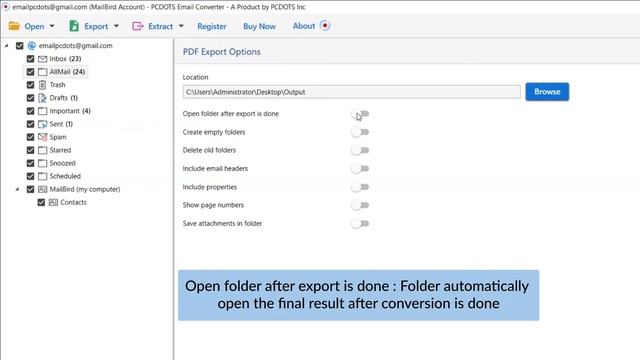
Task: Select the AllMail (24) folder row
Action: click(x=56, y=72)
